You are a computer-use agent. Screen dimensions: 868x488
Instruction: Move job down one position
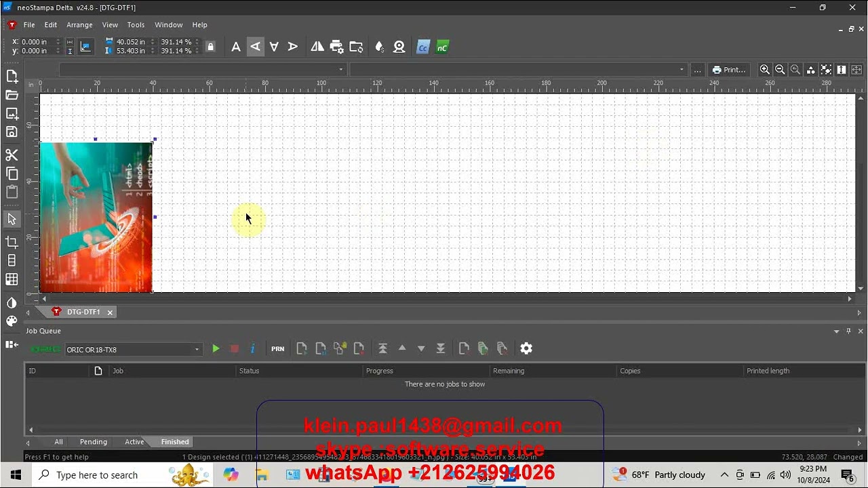[x=421, y=348]
